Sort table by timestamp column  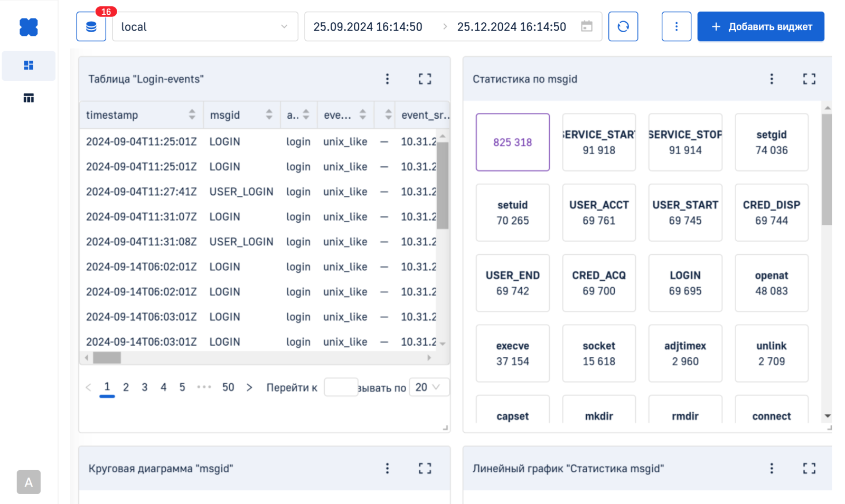click(192, 115)
